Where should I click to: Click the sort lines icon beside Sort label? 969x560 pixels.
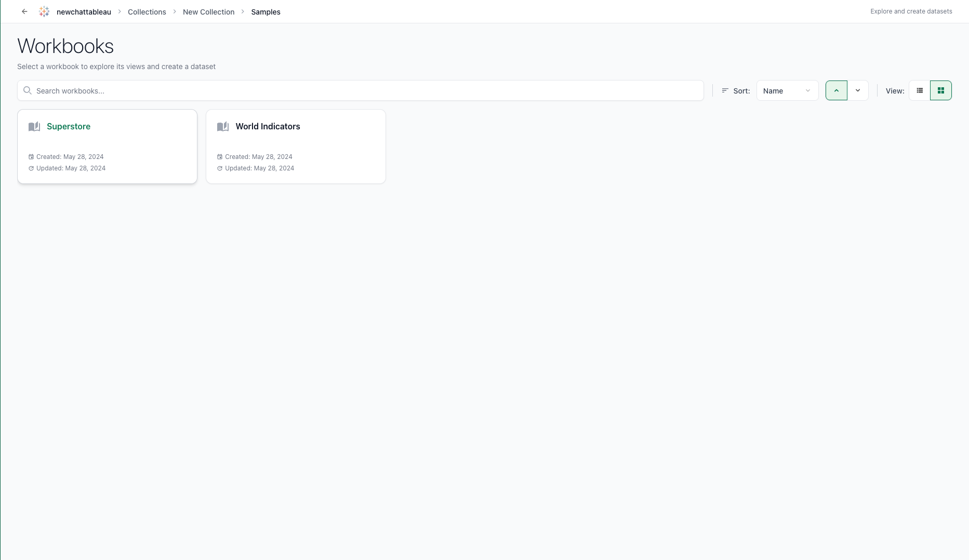click(x=725, y=90)
